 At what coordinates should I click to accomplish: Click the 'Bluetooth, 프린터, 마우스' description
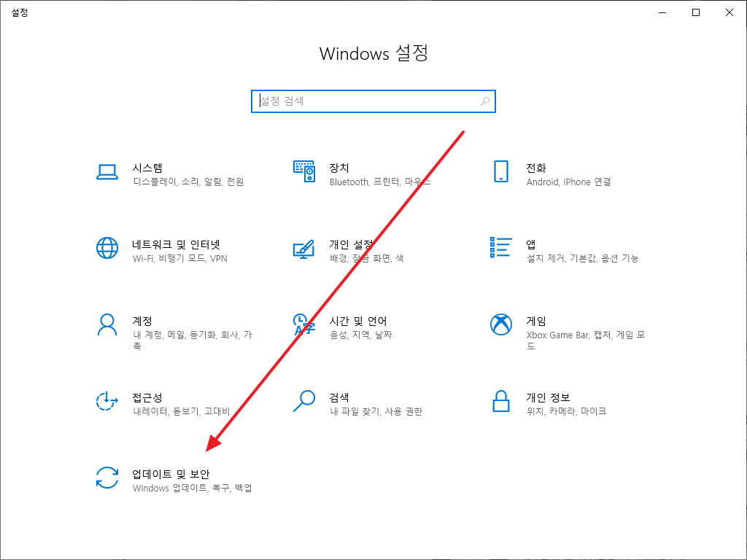point(379,182)
